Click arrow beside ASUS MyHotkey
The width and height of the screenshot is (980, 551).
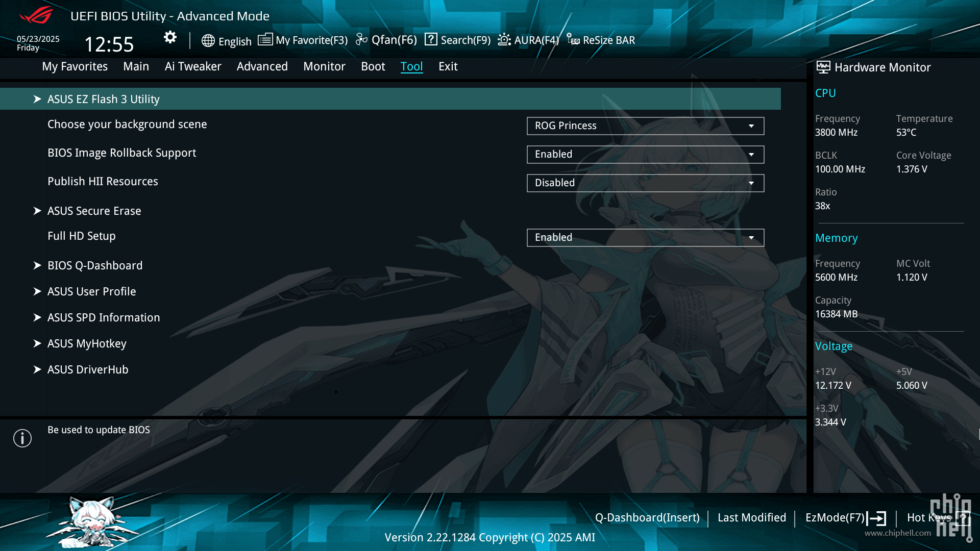click(37, 343)
